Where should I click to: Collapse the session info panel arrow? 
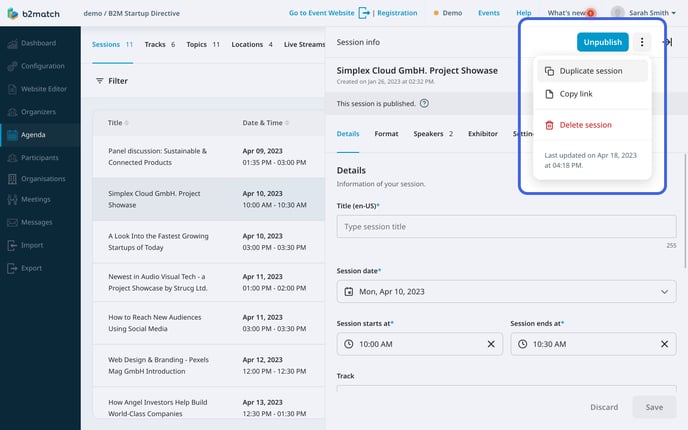coord(667,42)
